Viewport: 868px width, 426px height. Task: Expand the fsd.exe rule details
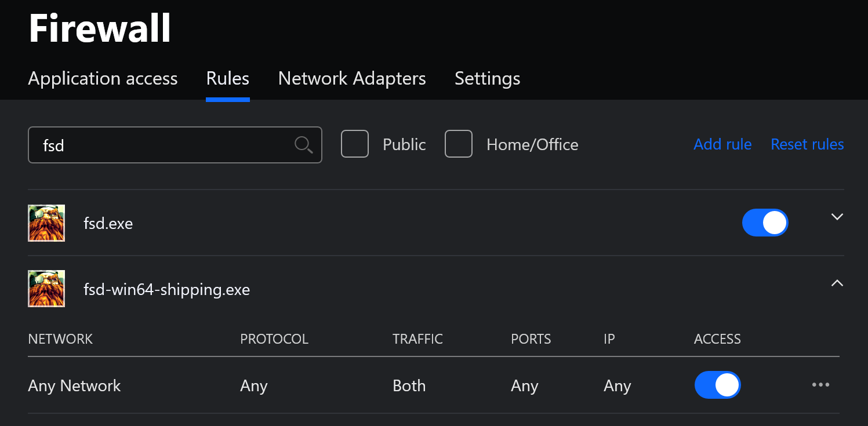(x=837, y=217)
